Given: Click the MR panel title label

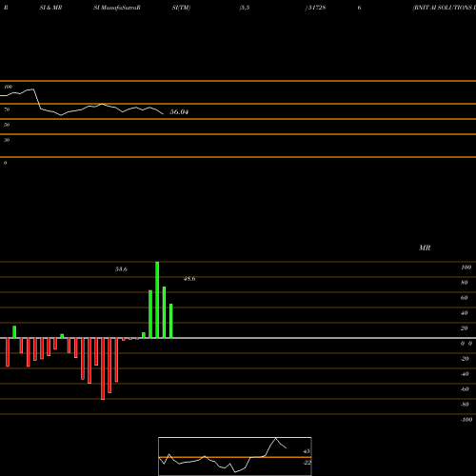Looking at the screenshot, I should 425,248.
